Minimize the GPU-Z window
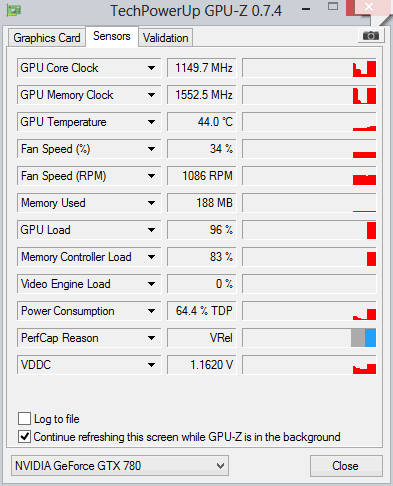The image size is (393, 486). (x=306, y=10)
